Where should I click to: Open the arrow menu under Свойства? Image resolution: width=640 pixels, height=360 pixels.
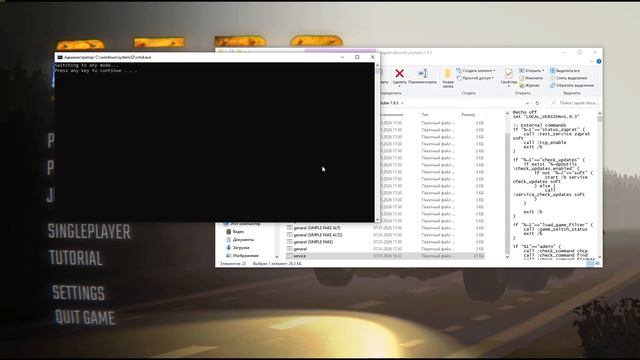509,87
